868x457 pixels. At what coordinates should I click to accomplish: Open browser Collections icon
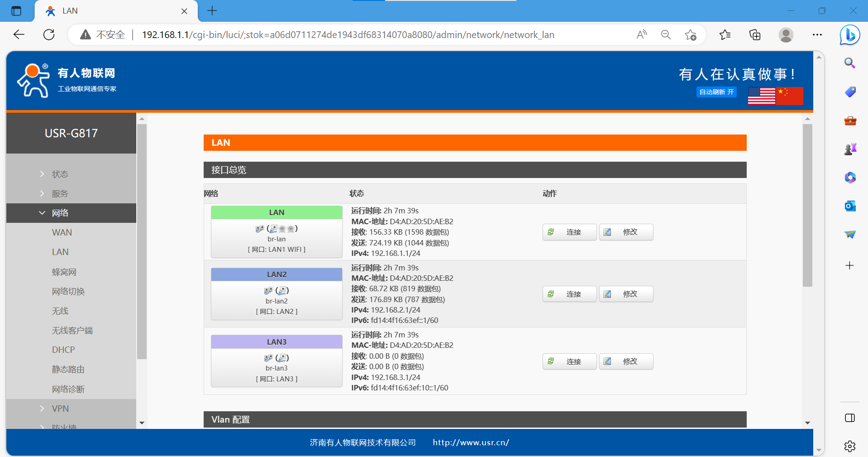coord(755,35)
